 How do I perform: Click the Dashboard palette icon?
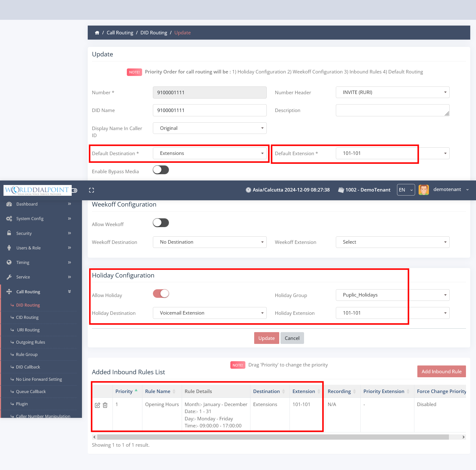click(x=9, y=204)
